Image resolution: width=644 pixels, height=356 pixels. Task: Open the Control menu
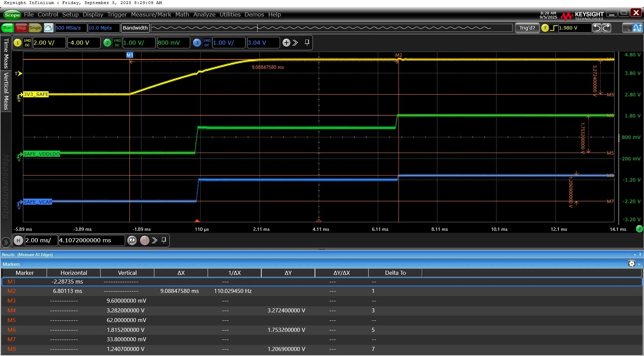tap(48, 14)
